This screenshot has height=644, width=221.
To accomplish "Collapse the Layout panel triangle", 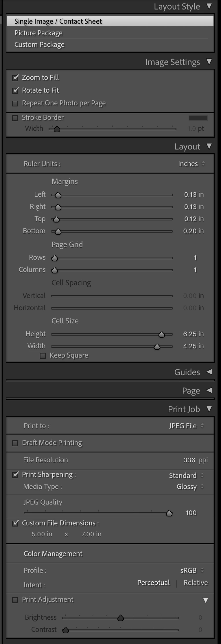I will [x=209, y=146].
